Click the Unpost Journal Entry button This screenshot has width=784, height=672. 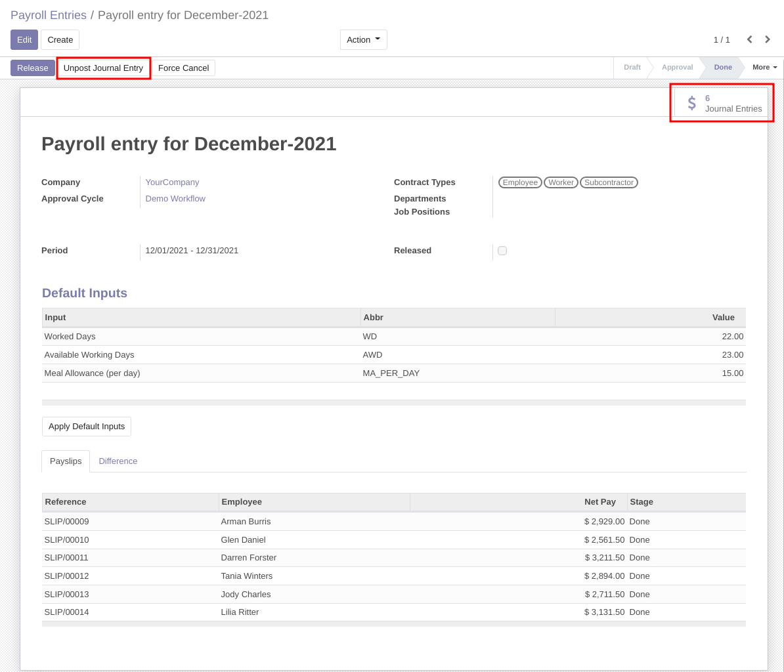[103, 68]
